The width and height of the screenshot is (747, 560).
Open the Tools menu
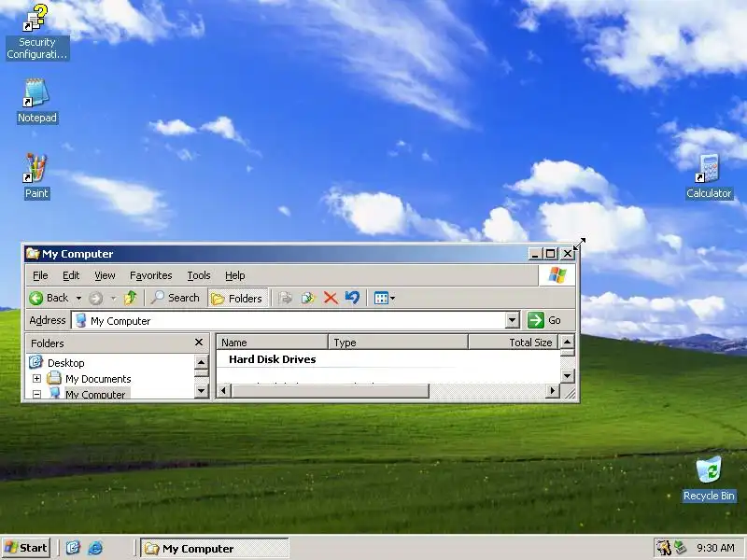[199, 275]
